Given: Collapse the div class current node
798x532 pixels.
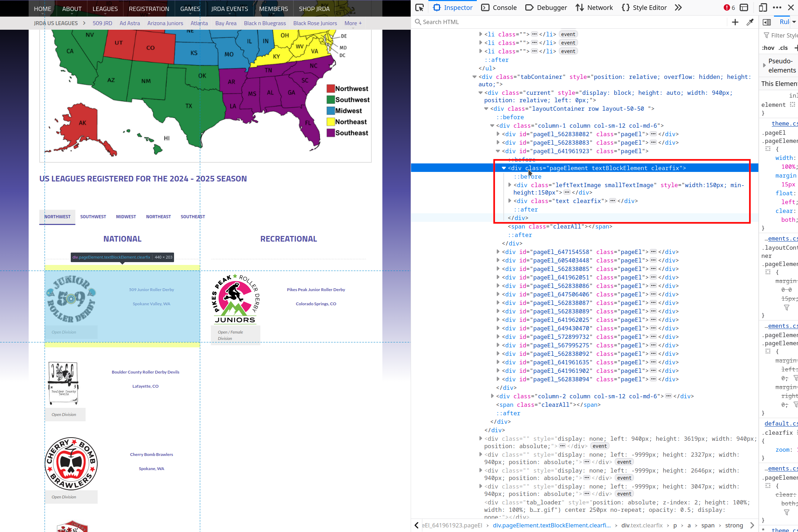Looking at the screenshot, I should pyautogui.click(x=480, y=93).
